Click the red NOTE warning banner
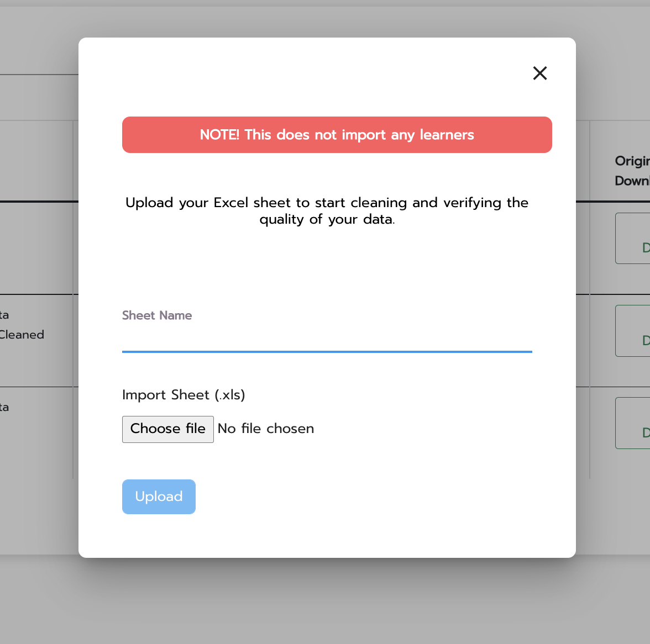The image size is (650, 644). pyautogui.click(x=337, y=135)
